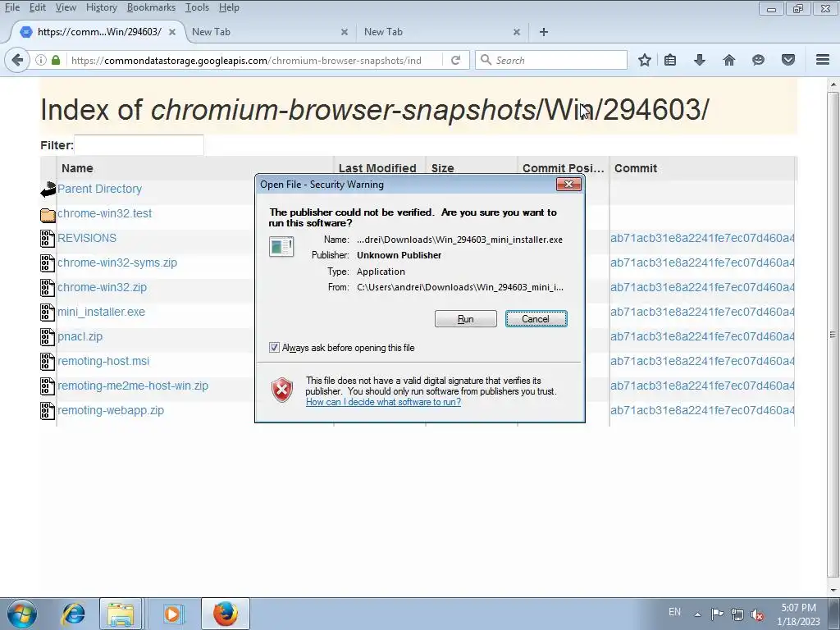The height and width of the screenshot is (630, 840).
Task: Open the Windows Start menu
Action: tap(21, 614)
